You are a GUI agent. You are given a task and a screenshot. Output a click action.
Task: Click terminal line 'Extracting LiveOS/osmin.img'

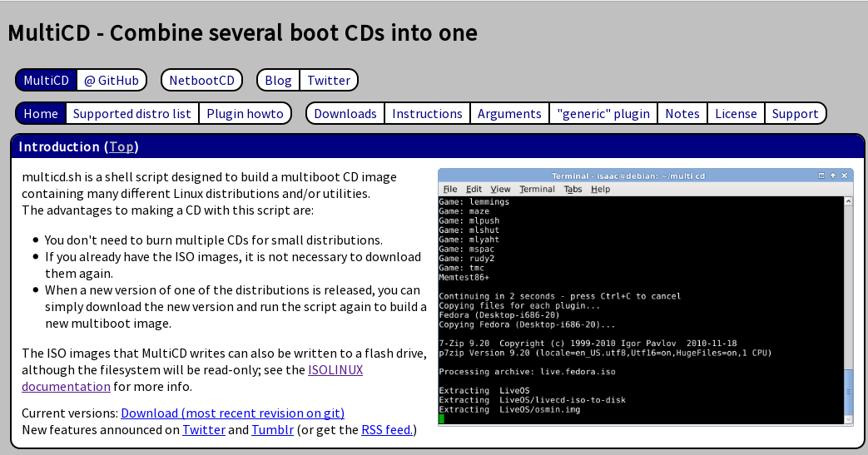[509, 409]
